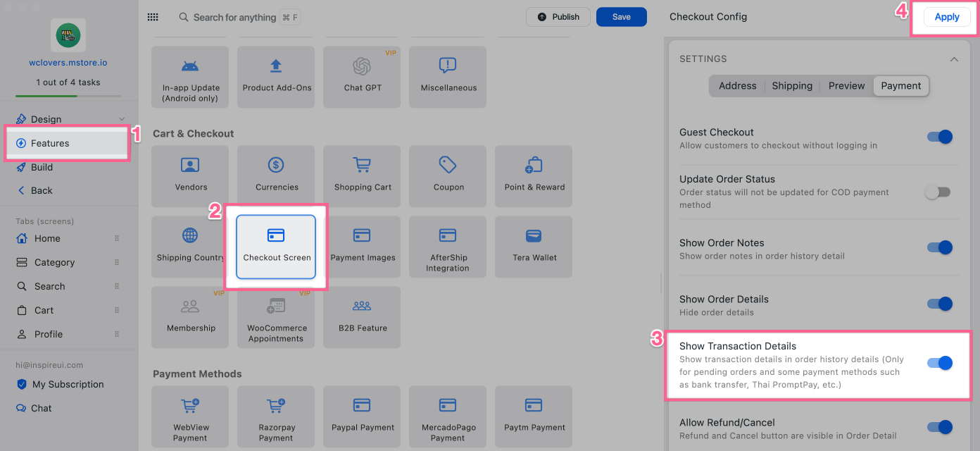Enable the Update Order Status toggle
The image size is (980, 451).
938,192
